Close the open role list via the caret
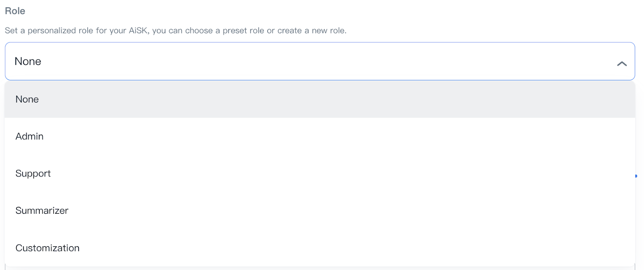Image resolution: width=644 pixels, height=270 pixels. tap(621, 63)
